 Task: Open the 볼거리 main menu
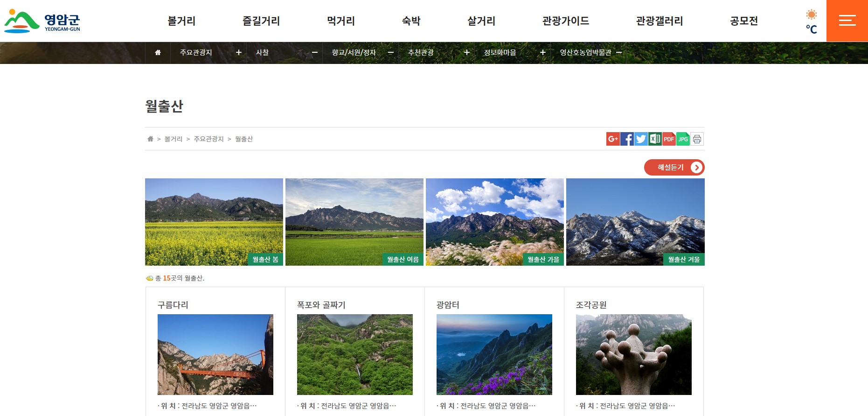181,21
